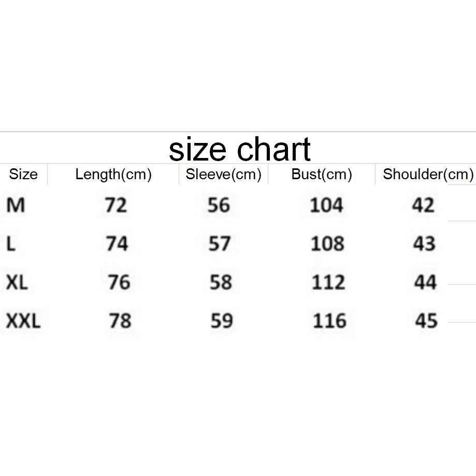Click the shoulder value 45
This screenshot has width=476, height=476.
(x=426, y=321)
